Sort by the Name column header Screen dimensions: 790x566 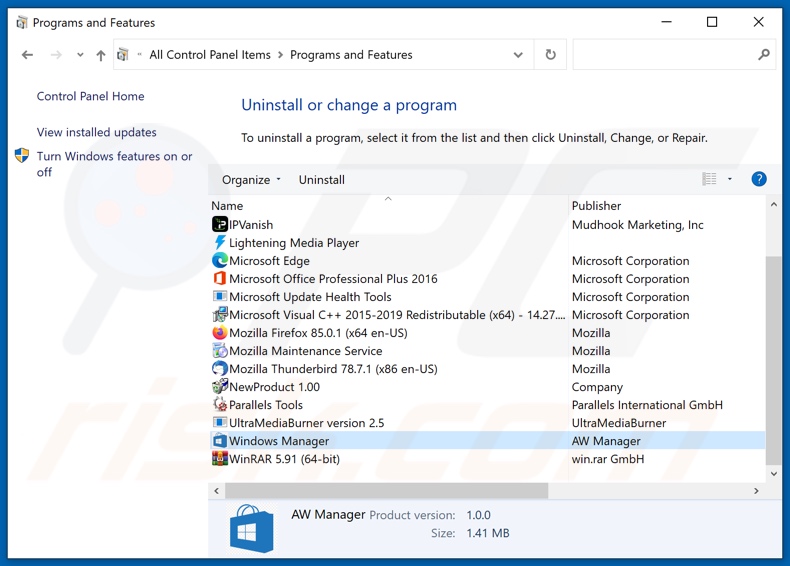click(227, 206)
